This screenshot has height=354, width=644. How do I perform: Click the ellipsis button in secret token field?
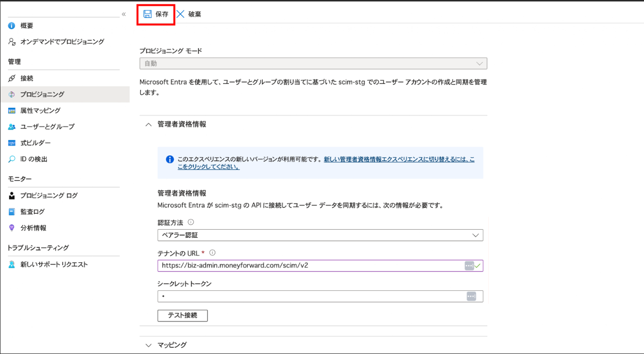tap(471, 296)
